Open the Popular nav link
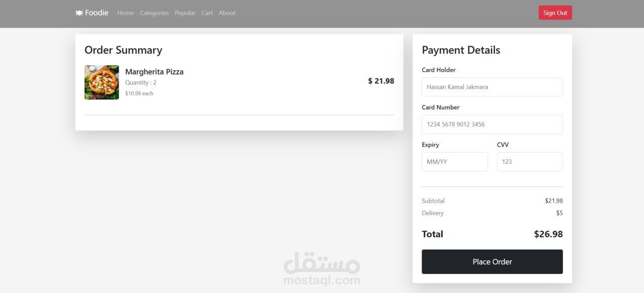This screenshot has height=293, width=644. coord(185,13)
